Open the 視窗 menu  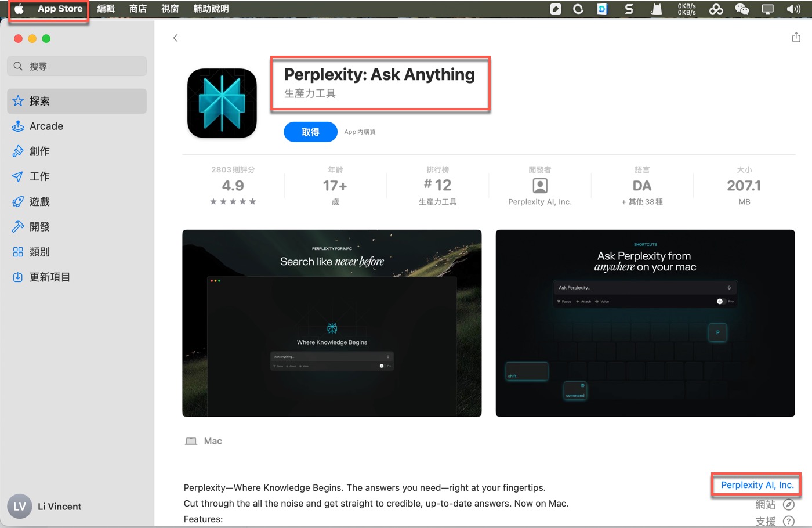170,9
